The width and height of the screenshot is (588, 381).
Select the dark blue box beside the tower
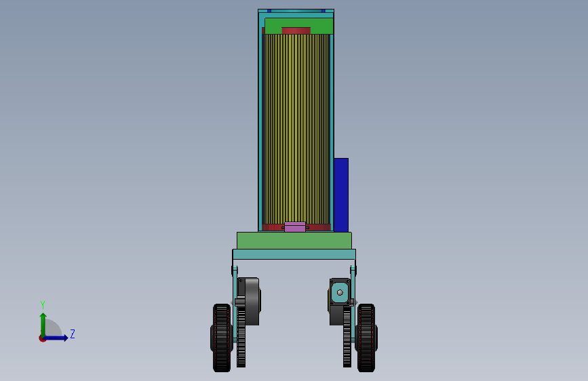click(341, 195)
